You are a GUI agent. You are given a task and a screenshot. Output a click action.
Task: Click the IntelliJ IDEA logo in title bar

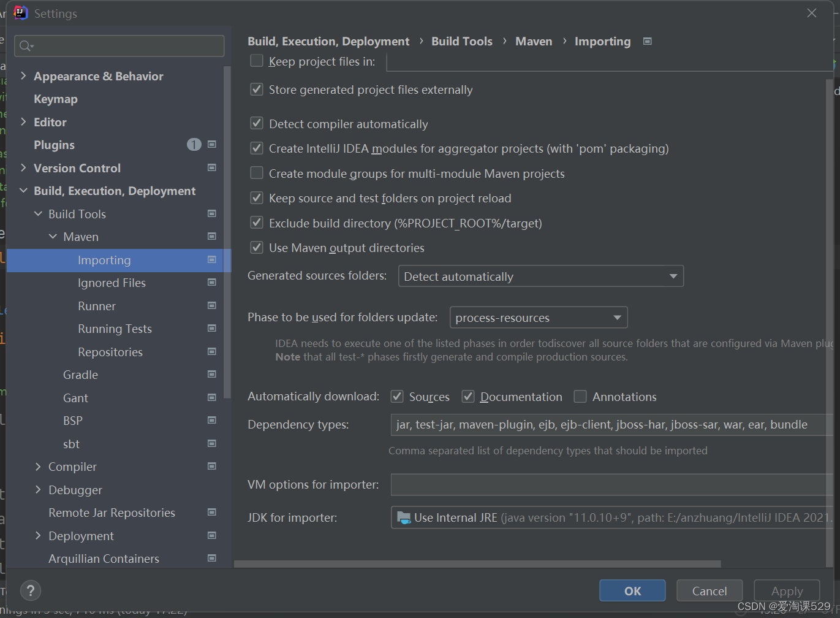coord(21,13)
